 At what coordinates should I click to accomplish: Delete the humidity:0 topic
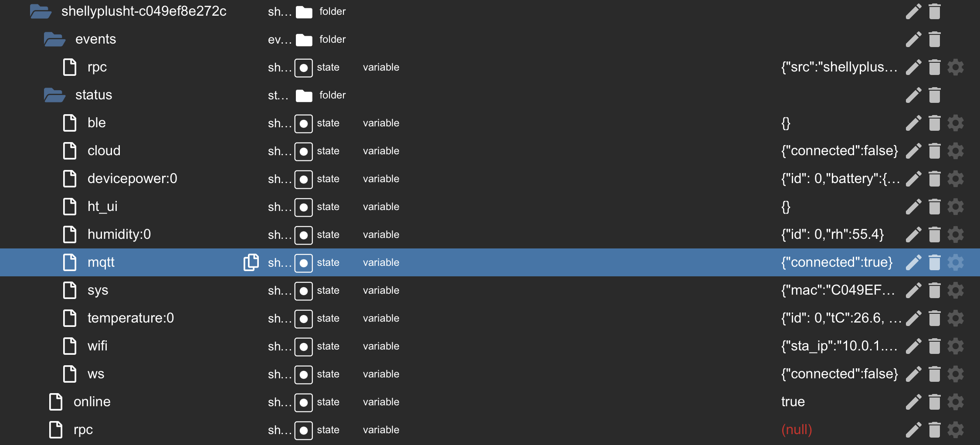(935, 234)
